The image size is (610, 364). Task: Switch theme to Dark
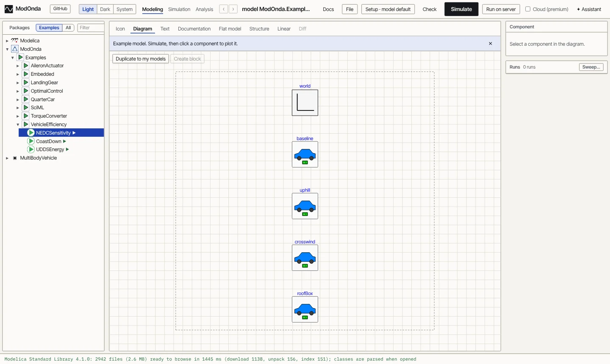pyautogui.click(x=105, y=9)
